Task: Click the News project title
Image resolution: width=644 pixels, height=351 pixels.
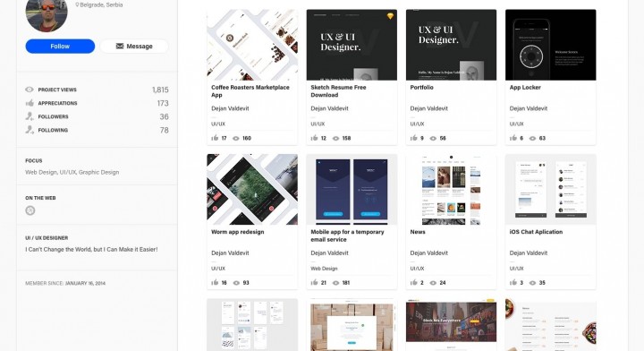Action: pos(418,232)
